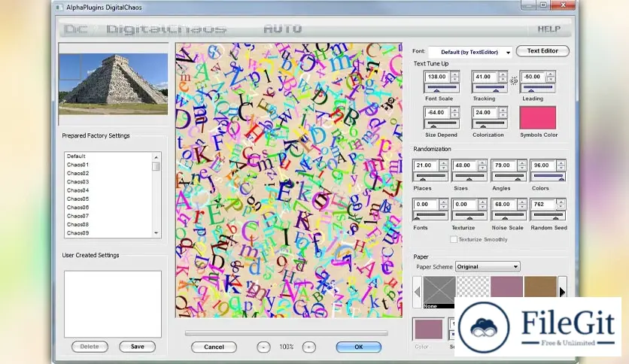Select the Chaos03 preset
The width and height of the screenshot is (629, 364).
108,181
